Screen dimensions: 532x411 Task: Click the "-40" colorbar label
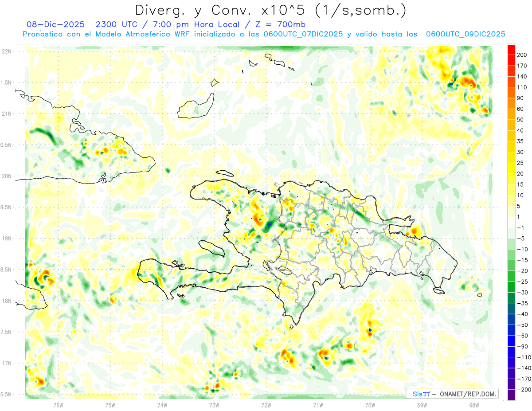(524, 314)
